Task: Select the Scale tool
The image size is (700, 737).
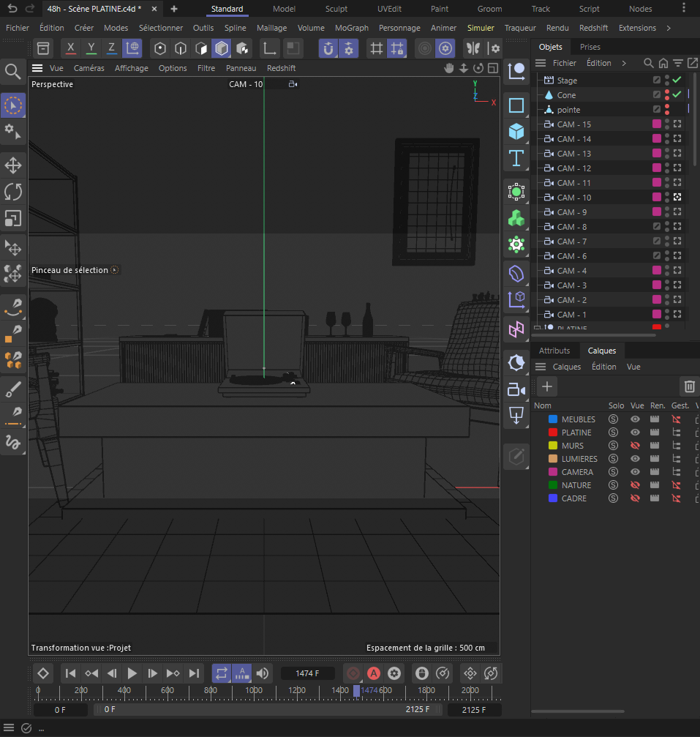Action: pos(13,217)
